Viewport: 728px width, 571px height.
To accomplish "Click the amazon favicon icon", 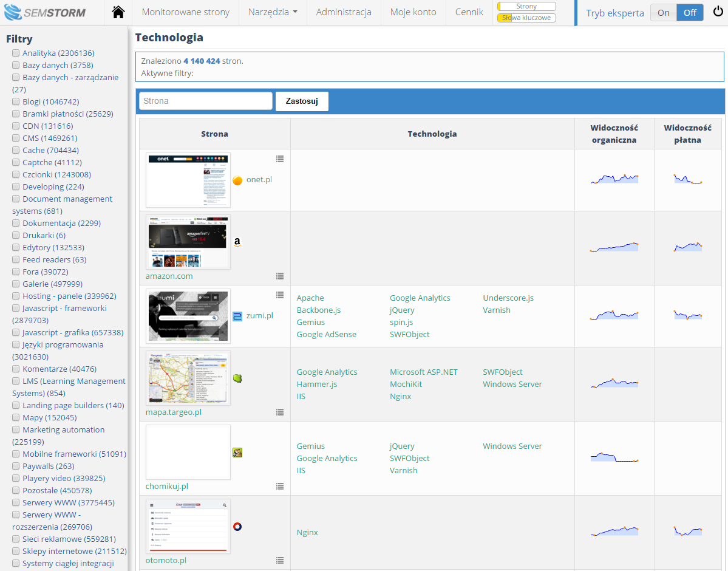I will click(x=237, y=242).
